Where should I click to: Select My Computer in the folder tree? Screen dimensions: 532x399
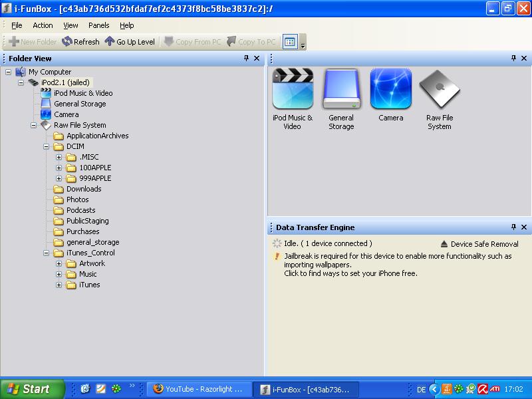(x=50, y=72)
